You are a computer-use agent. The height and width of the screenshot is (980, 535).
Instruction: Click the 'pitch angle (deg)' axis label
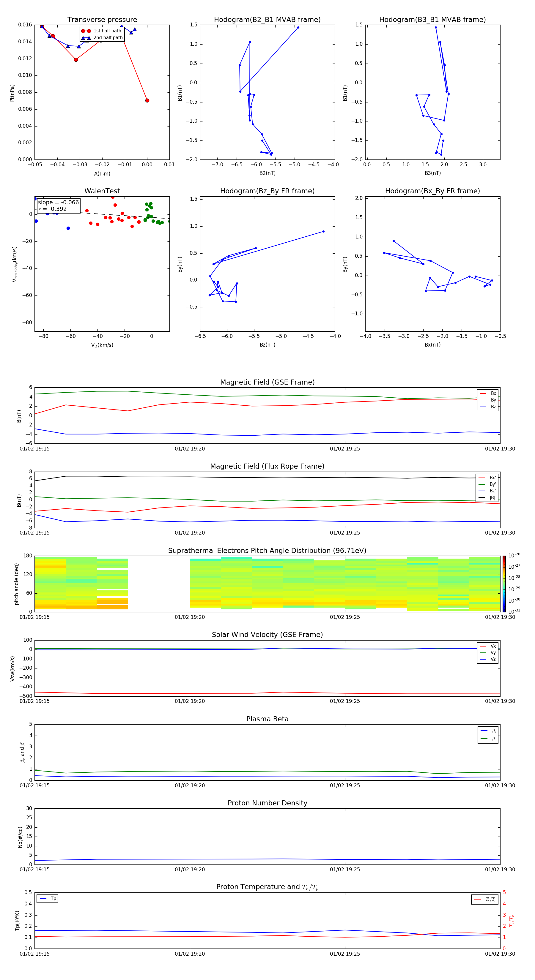(x=16, y=584)
